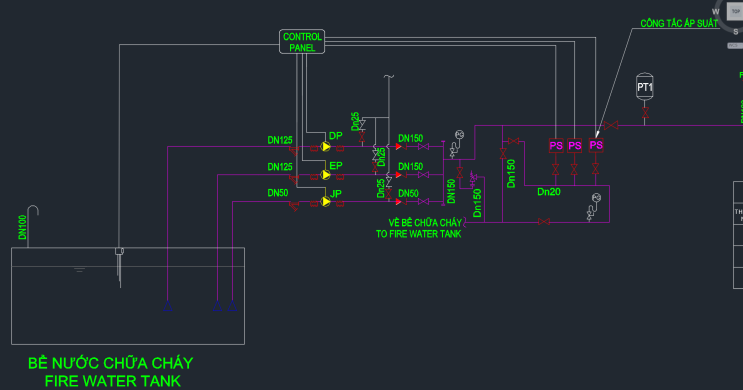Select the fire water tank rectangle outline
The image size is (743, 390).
[x=128, y=296]
